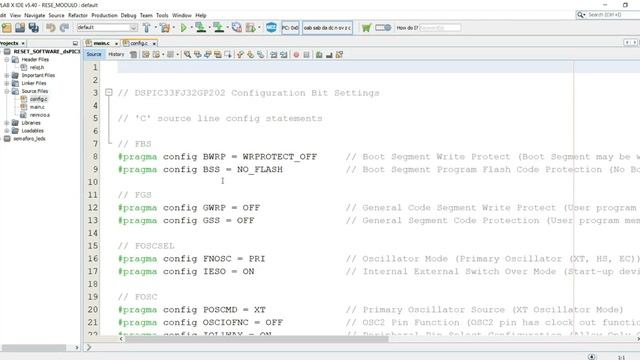This screenshot has width=640, height=360.
Task: Select config.c in the project tree
Action: pyautogui.click(x=38, y=99)
